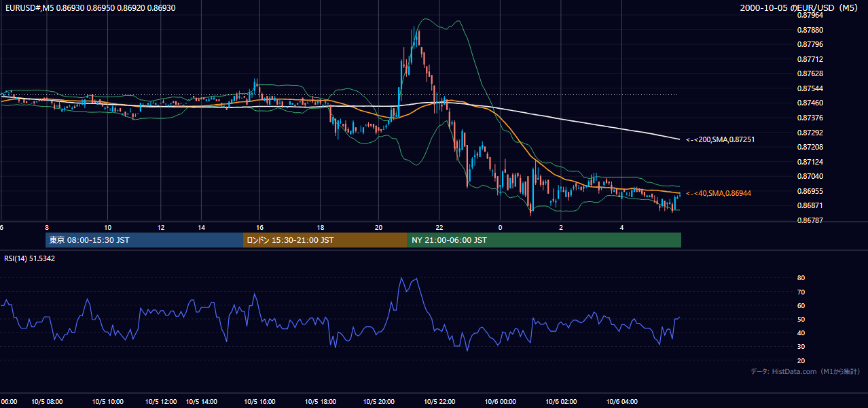Click the 10/5 16:00 date label
Viewport: 868px width, 408px height.
pos(259,401)
